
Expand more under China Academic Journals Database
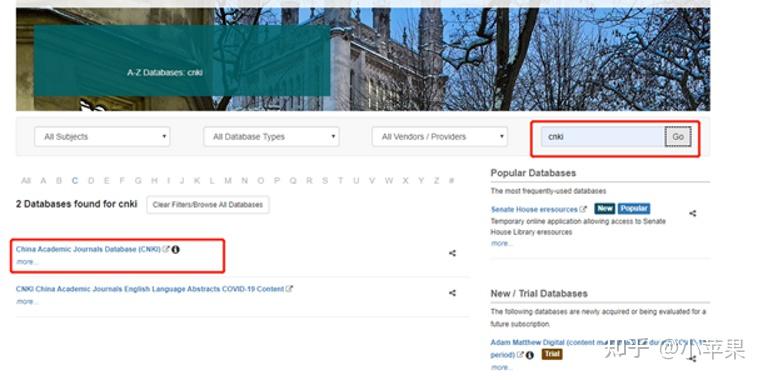[27, 262]
